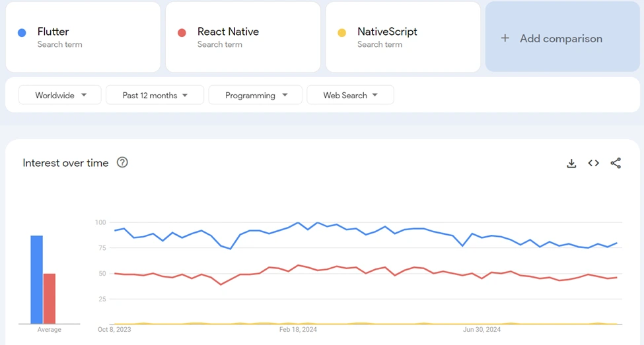Open the Programming category dropdown
This screenshot has width=644, height=345.
coord(256,95)
